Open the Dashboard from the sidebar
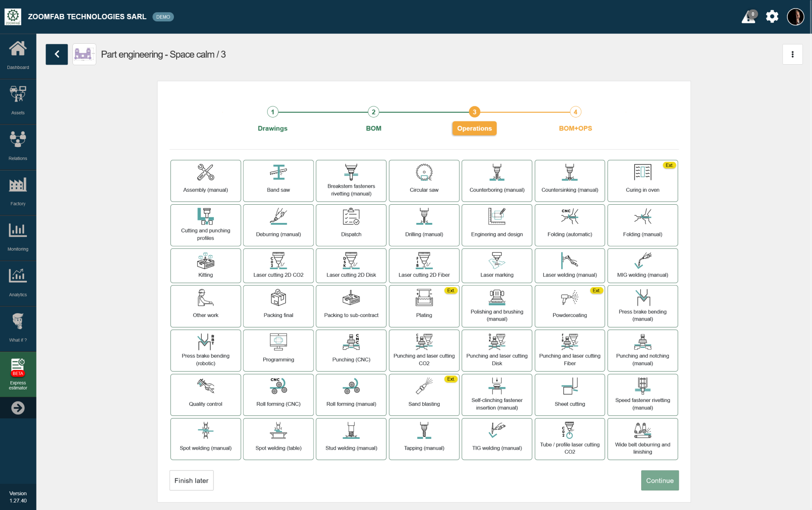Viewport: 812px width, 510px height. click(x=18, y=56)
